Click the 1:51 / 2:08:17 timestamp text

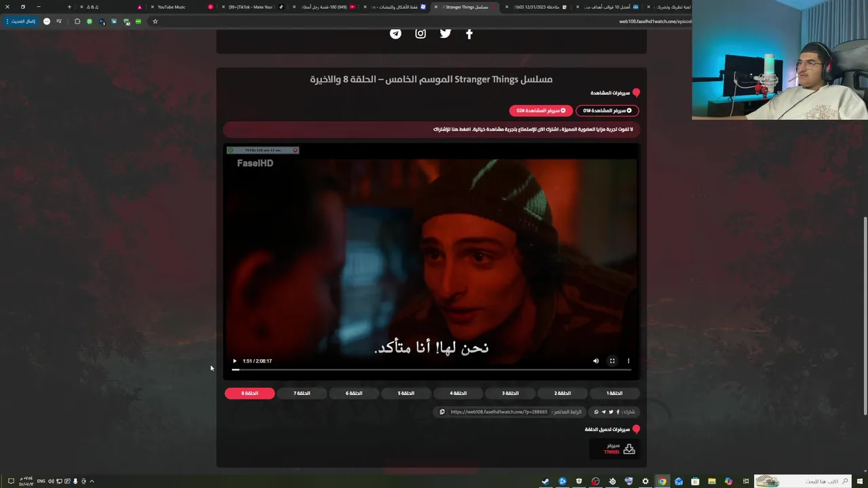pos(257,361)
